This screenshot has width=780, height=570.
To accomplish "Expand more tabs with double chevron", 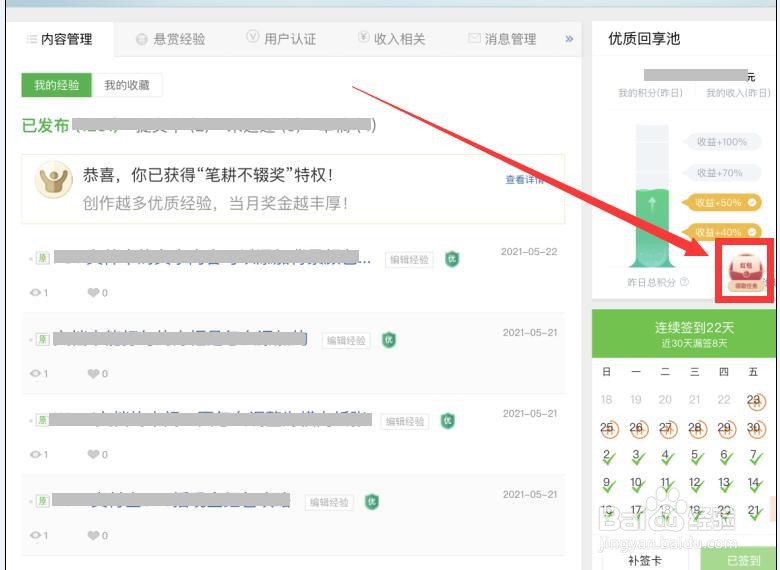I will (569, 39).
